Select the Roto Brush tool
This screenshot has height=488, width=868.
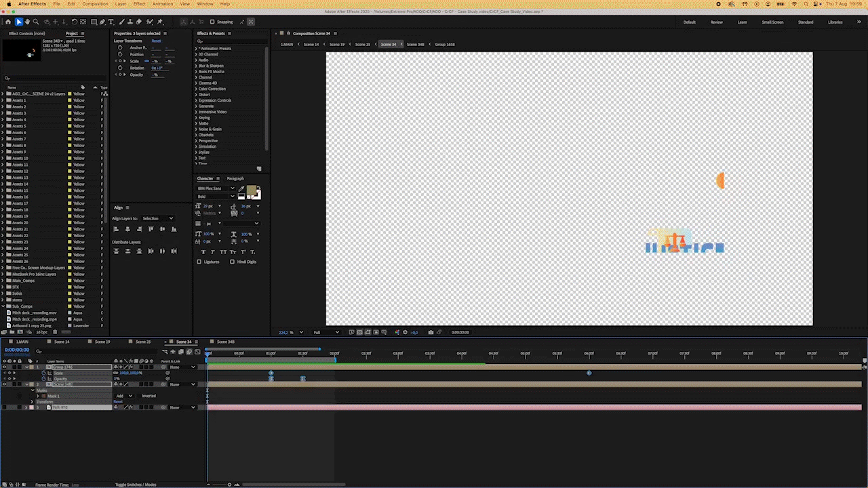(149, 22)
